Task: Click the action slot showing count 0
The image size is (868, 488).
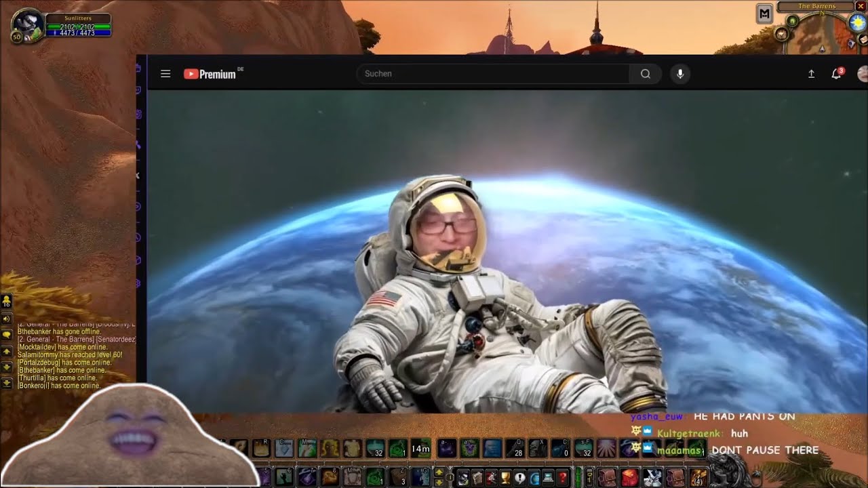Action: click(x=561, y=448)
